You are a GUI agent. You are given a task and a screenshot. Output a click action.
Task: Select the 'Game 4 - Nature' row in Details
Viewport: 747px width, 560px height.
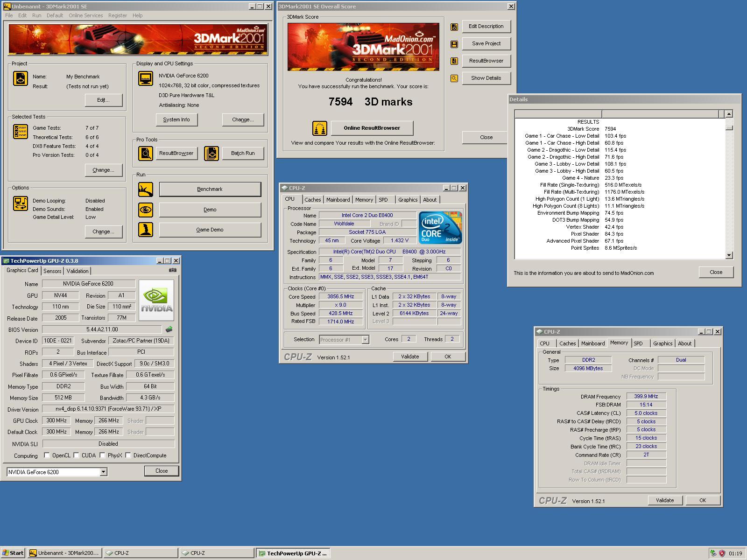[620, 178]
